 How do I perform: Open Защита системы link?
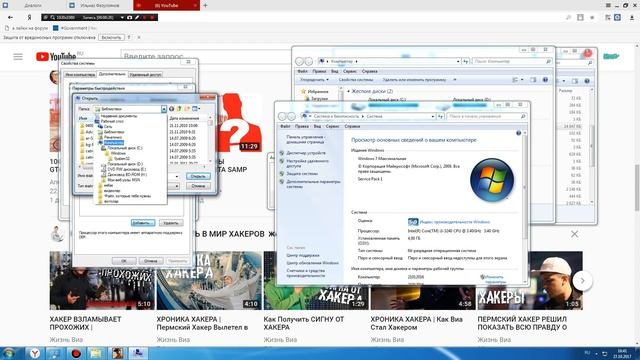click(302, 173)
